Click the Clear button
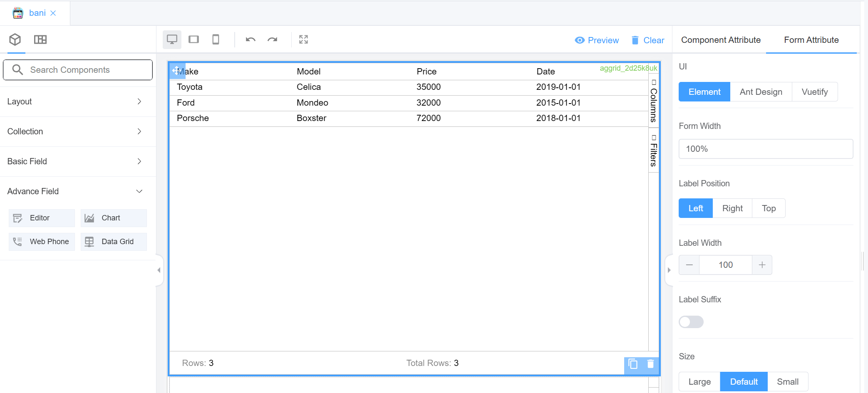The width and height of the screenshot is (868, 393). [x=647, y=40]
